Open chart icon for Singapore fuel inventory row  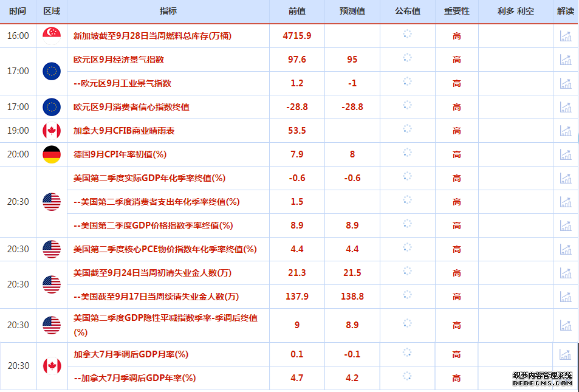point(566,36)
